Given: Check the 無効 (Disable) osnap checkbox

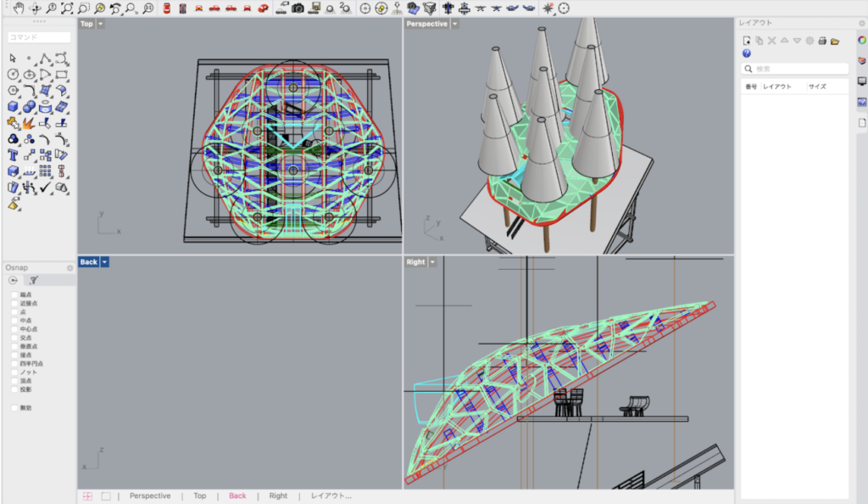Looking at the screenshot, I should (x=14, y=407).
